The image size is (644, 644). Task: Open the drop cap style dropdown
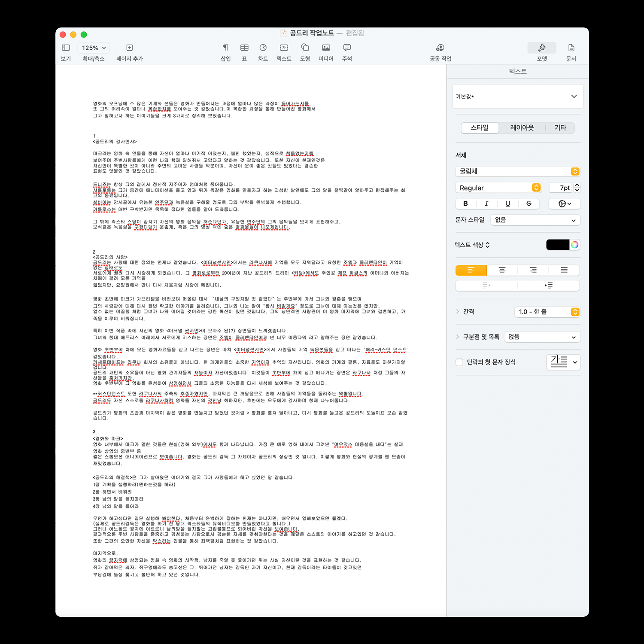pos(564,362)
